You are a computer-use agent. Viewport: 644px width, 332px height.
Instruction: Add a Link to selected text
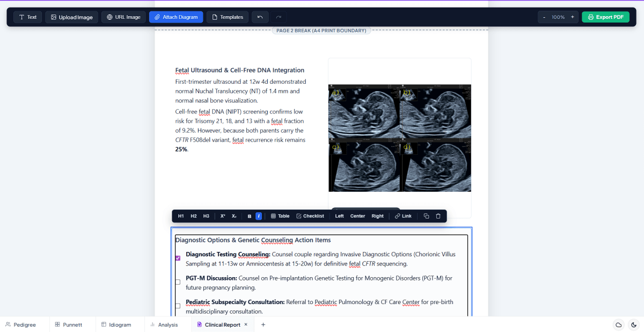click(x=403, y=216)
